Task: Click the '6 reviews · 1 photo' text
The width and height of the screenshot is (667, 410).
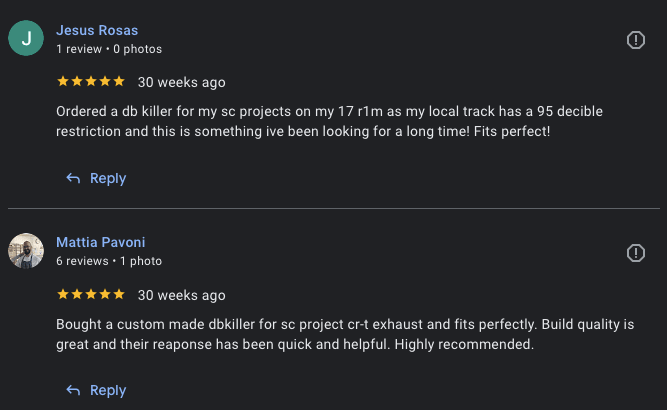Action: pyautogui.click(x=108, y=261)
